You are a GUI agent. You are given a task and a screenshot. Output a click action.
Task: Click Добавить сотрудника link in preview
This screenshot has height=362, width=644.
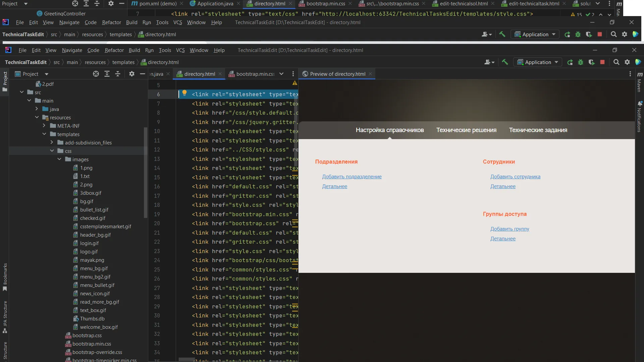point(515,177)
